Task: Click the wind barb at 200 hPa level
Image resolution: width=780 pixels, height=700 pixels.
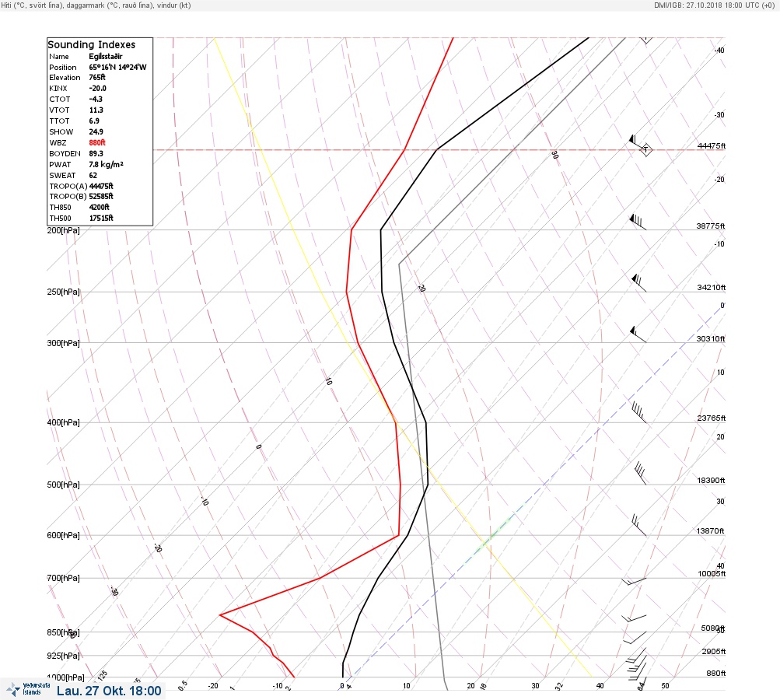Action: 638,222
